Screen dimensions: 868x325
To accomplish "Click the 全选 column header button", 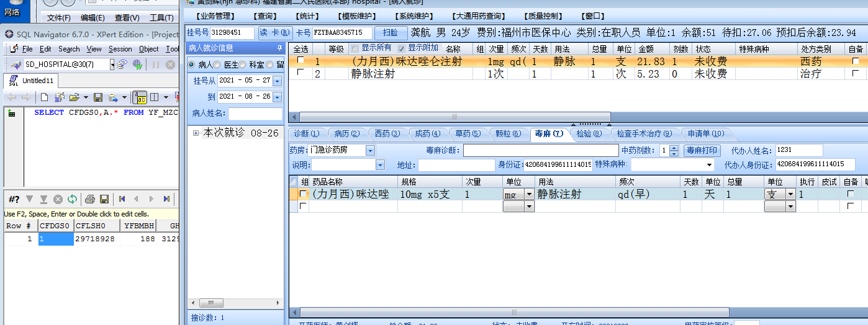I will [301, 48].
